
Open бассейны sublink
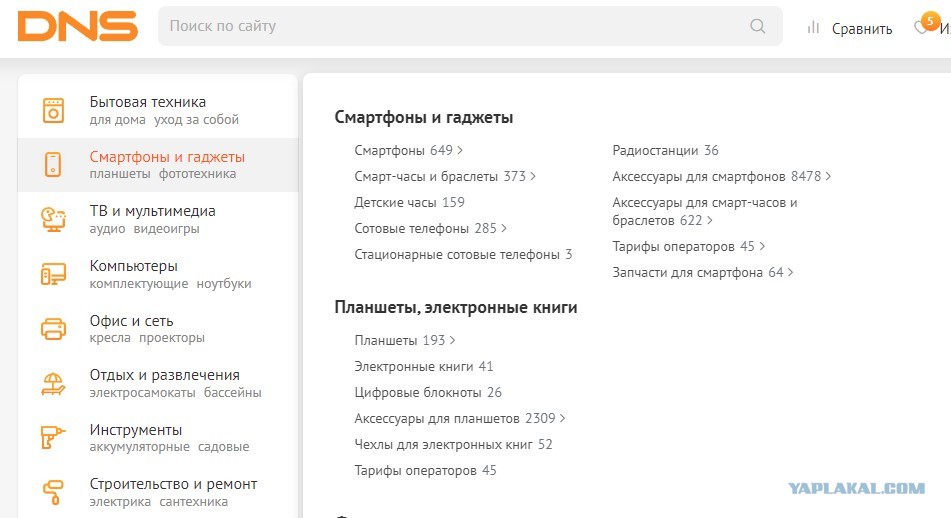click(x=232, y=392)
